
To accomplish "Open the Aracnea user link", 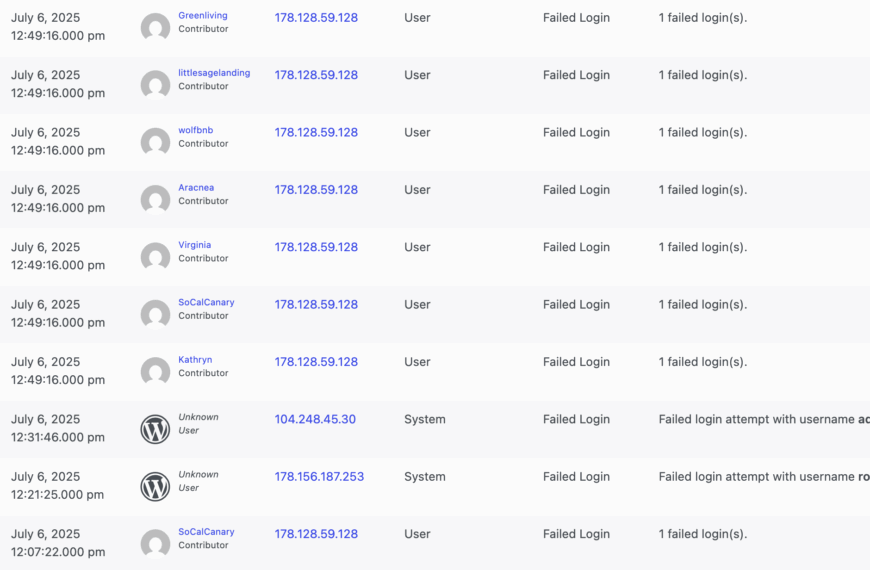I will pos(196,188).
